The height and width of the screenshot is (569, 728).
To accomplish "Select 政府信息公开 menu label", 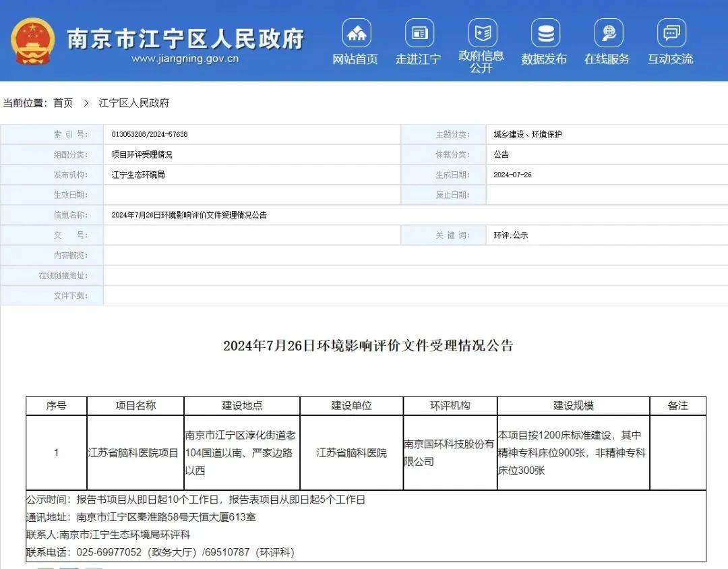I will pyautogui.click(x=481, y=62).
